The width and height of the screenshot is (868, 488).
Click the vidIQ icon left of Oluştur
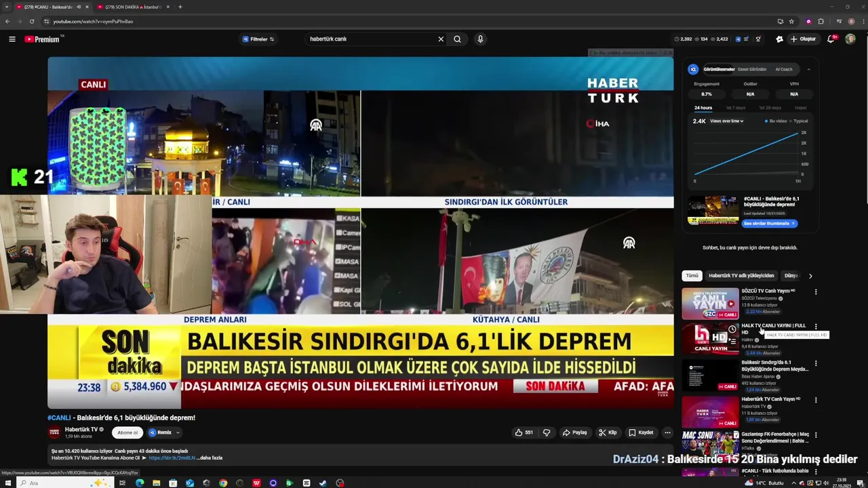(779, 39)
